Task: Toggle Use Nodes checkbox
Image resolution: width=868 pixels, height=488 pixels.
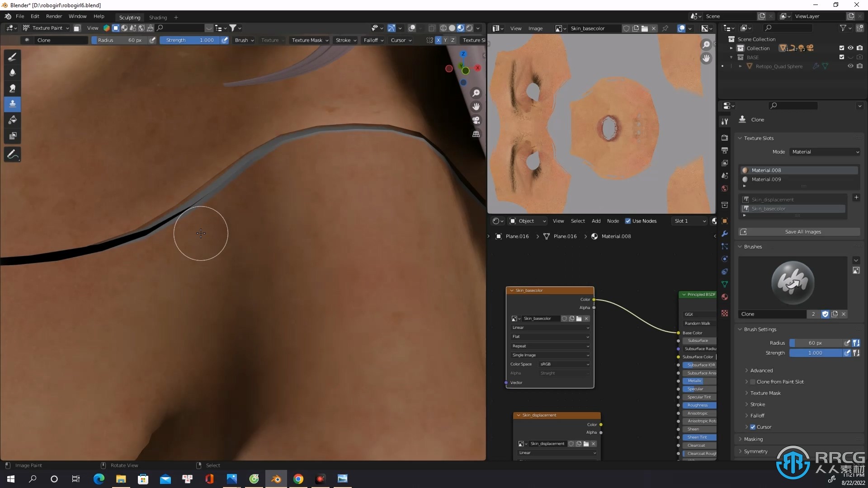Action: click(627, 221)
